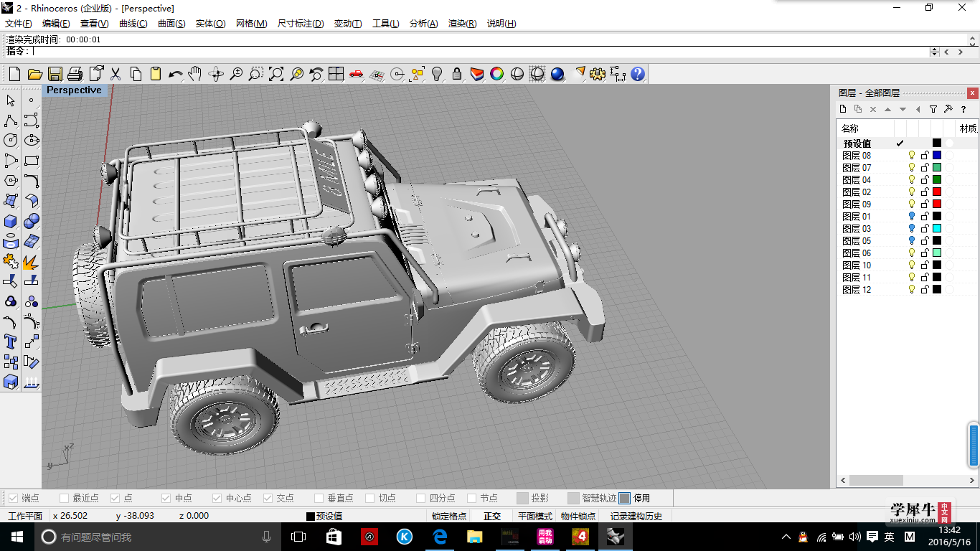The image size is (980, 551).
Task: Click the 停用 osnap button
Action: click(636, 498)
